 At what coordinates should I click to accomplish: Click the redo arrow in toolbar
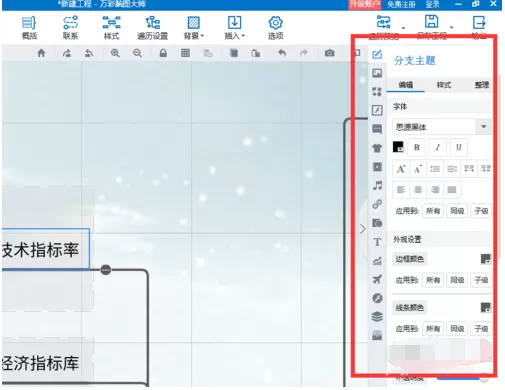(x=304, y=53)
